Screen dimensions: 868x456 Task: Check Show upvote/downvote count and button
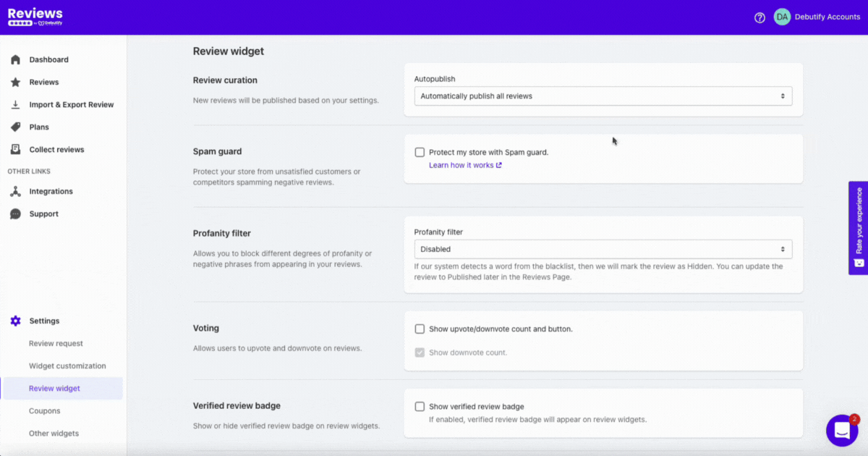coord(420,329)
